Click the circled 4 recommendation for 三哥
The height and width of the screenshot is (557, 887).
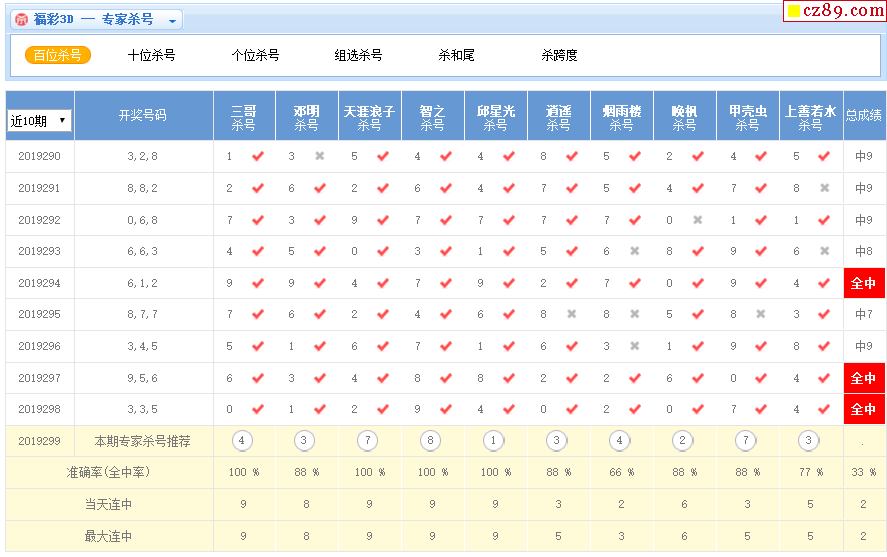click(242, 441)
